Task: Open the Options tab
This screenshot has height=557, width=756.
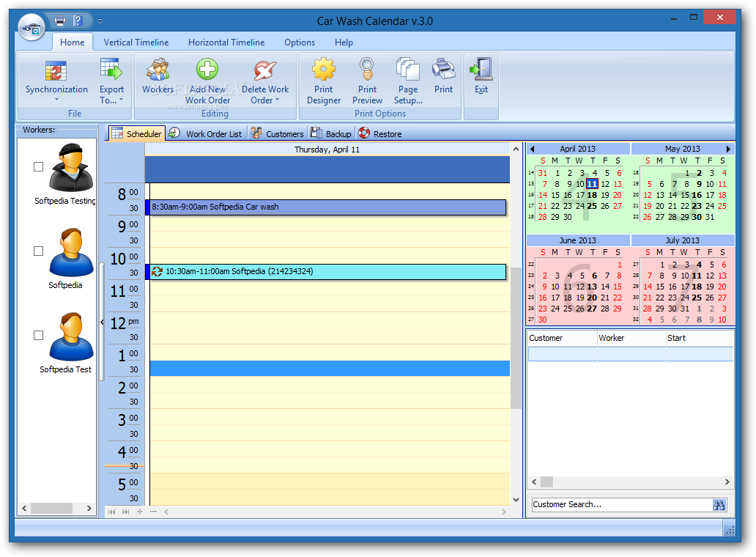Action: click(300, 42)
